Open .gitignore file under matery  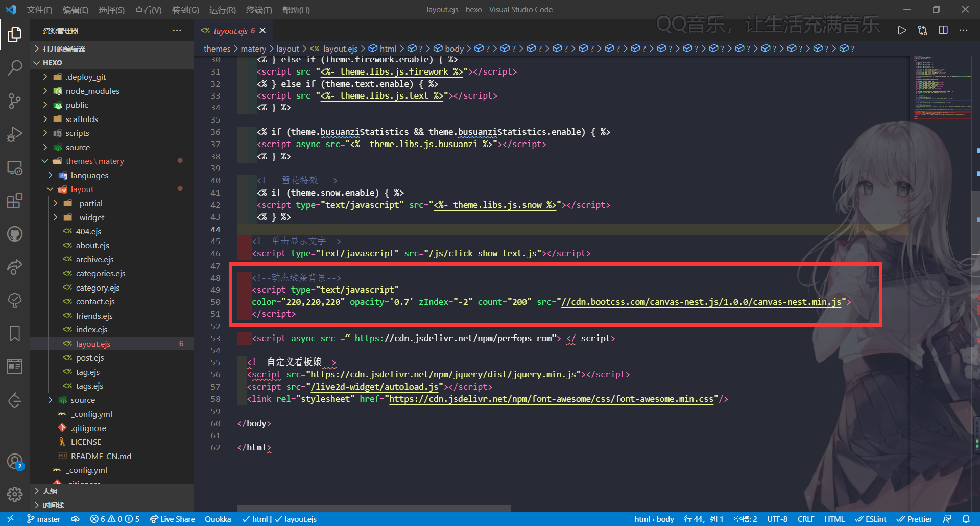click(x=112, y=428)
